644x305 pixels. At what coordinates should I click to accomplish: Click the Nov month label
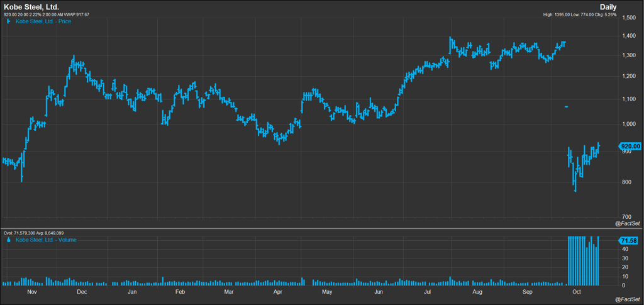click(31, 292)
